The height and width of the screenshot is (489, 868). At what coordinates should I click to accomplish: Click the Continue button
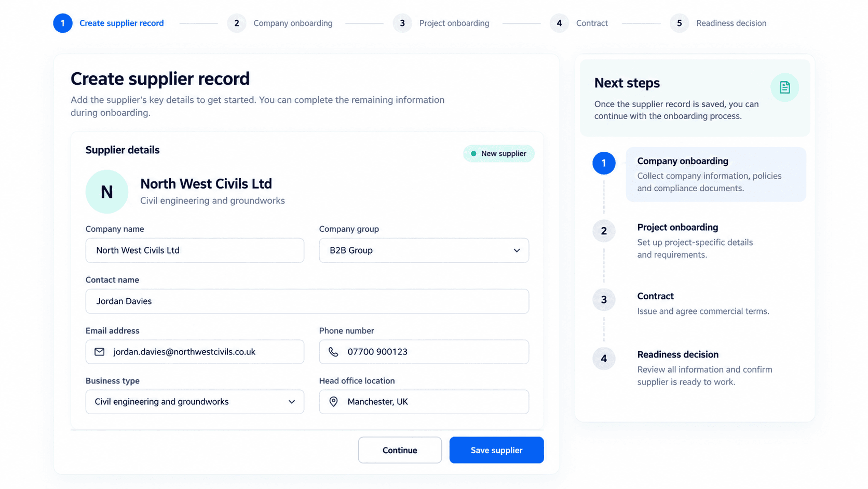pos(400,450)
